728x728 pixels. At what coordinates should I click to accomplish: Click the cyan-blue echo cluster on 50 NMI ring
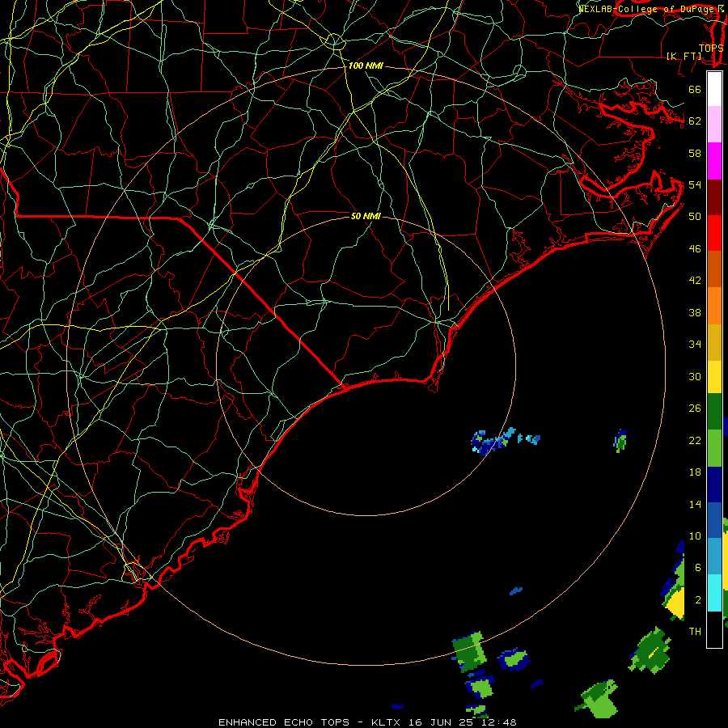[493, 440]
